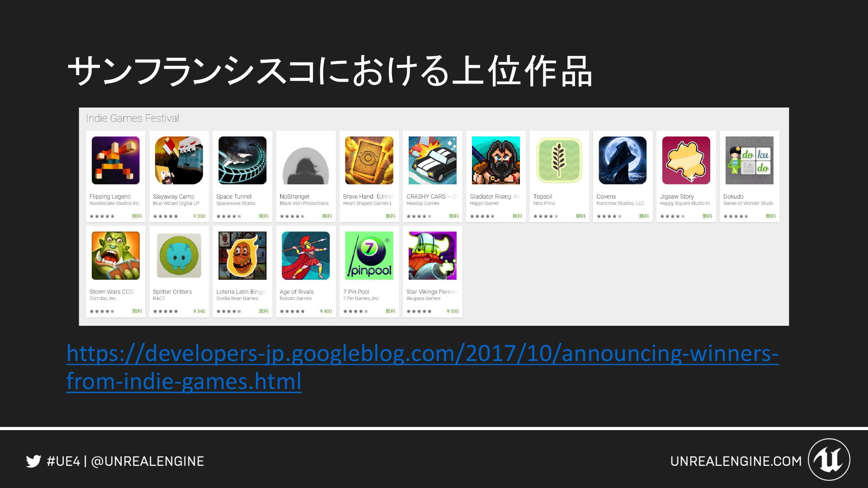Open the Topsoil wheat icon

(x=559, y=160)
